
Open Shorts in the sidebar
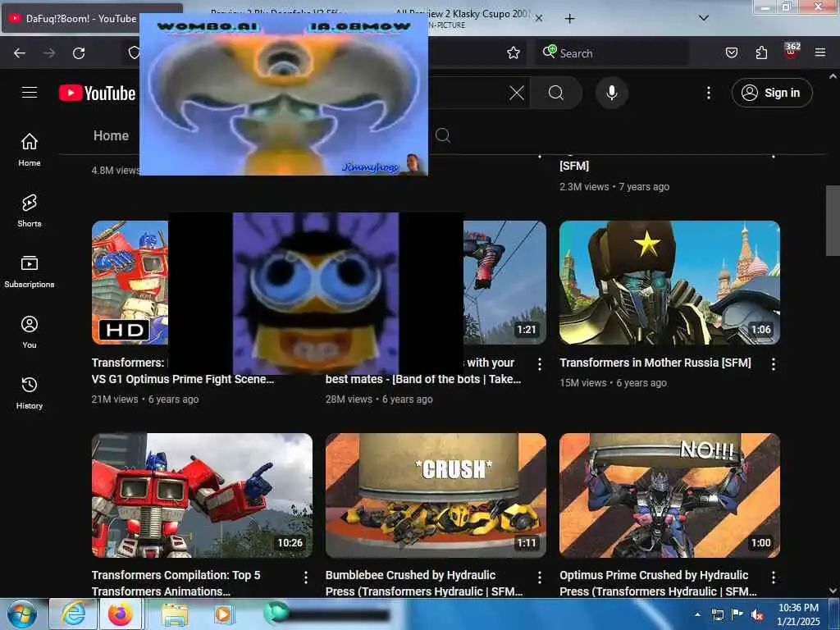tap(30, 211)
